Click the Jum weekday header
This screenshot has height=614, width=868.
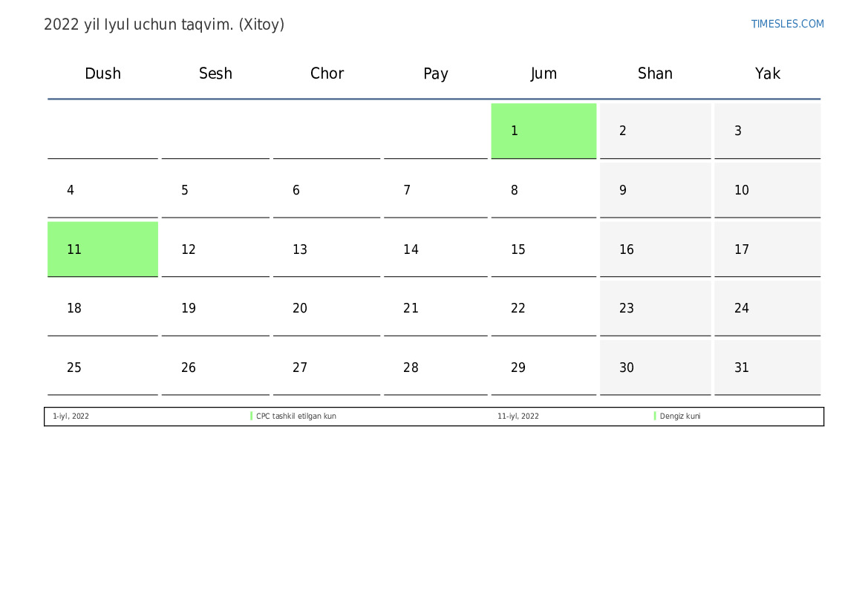click(x=544, y=74)
